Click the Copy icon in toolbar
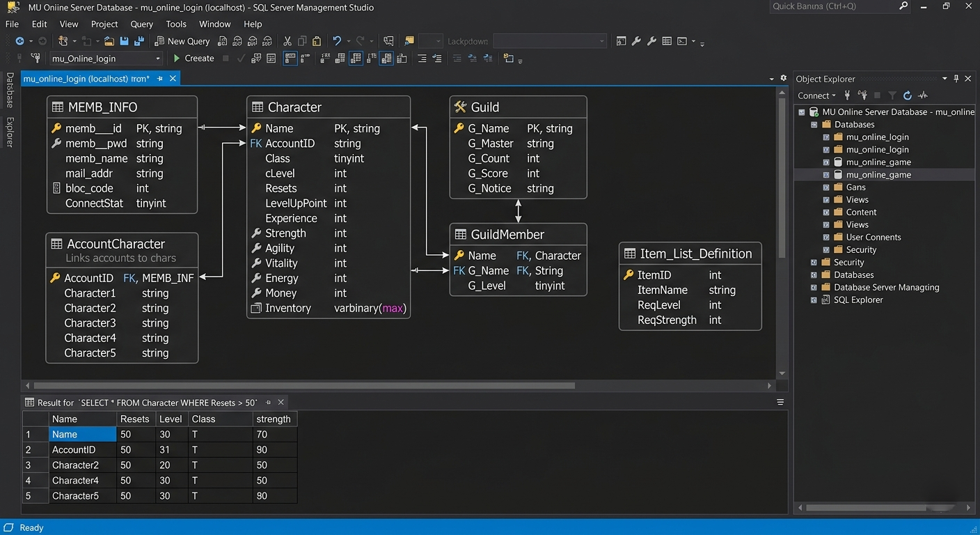 302,41
